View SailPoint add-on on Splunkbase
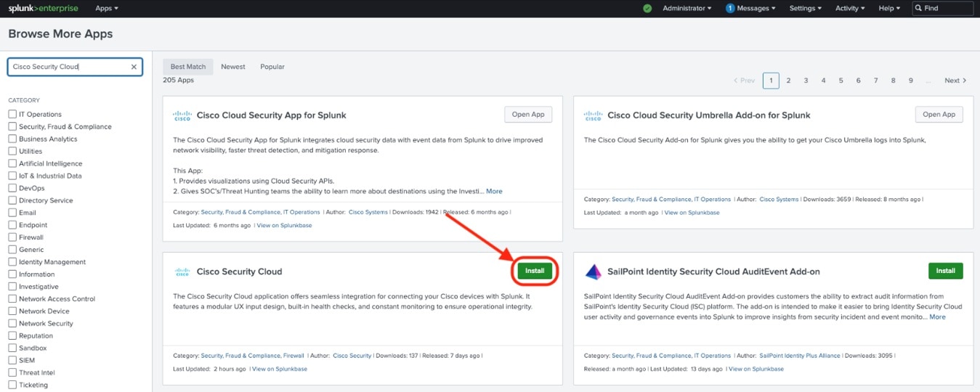980x392 pixels. pyautogui.click(x=756, y=369)
